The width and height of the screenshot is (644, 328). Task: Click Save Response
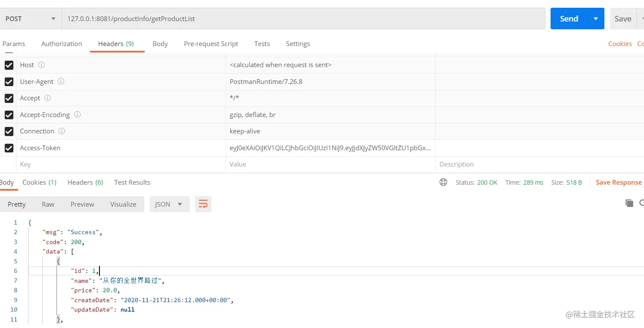pyautogui.click(x=619, y=183)
